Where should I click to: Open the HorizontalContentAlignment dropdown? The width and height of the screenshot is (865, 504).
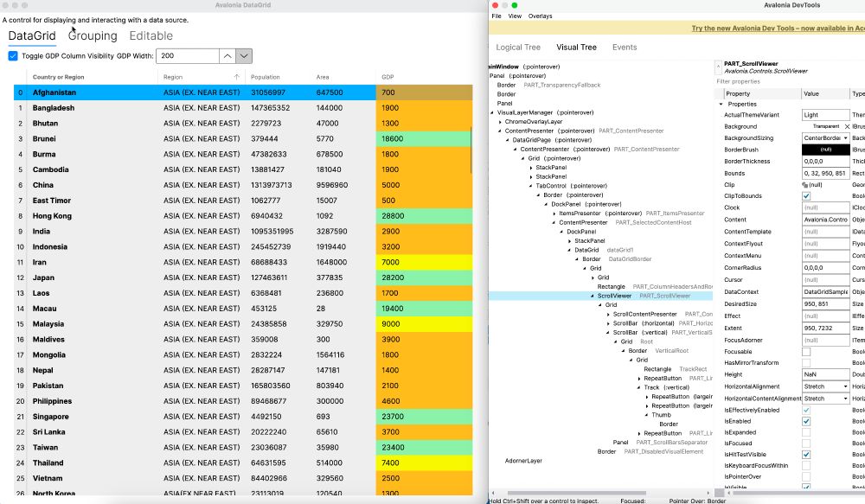(x=826, y=399)
